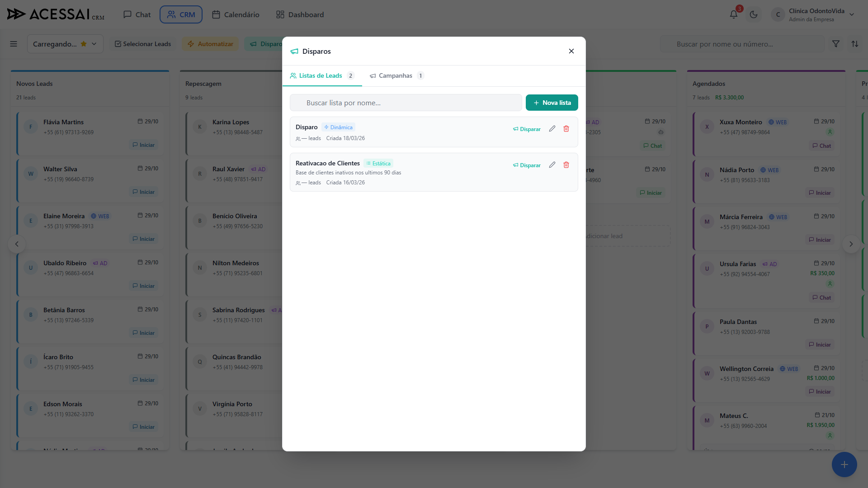Open the CRM section
This screenshot has height=488, width=868.
click(181, 14)
